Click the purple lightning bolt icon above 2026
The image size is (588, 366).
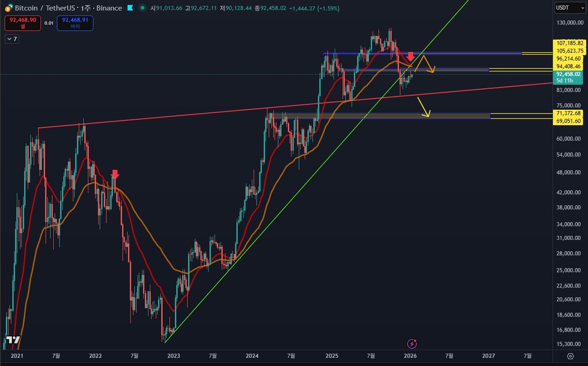click(x=412, y=343)
